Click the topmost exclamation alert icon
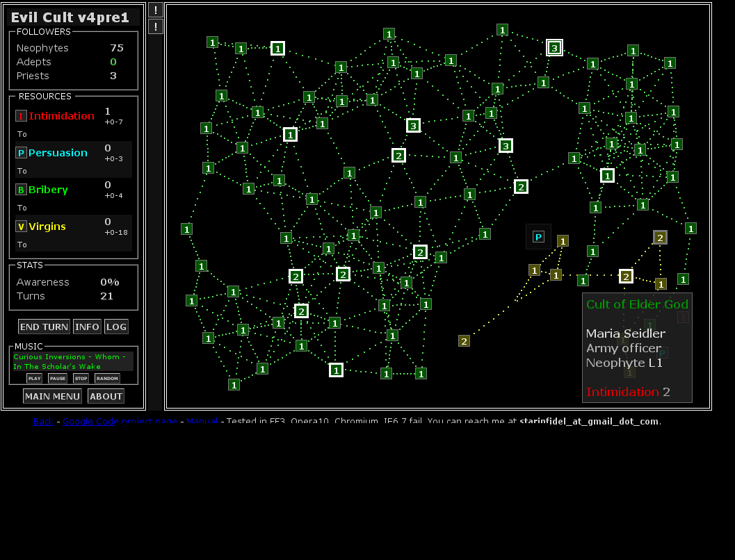Screen dimensions: 735x560 point(156,10)
